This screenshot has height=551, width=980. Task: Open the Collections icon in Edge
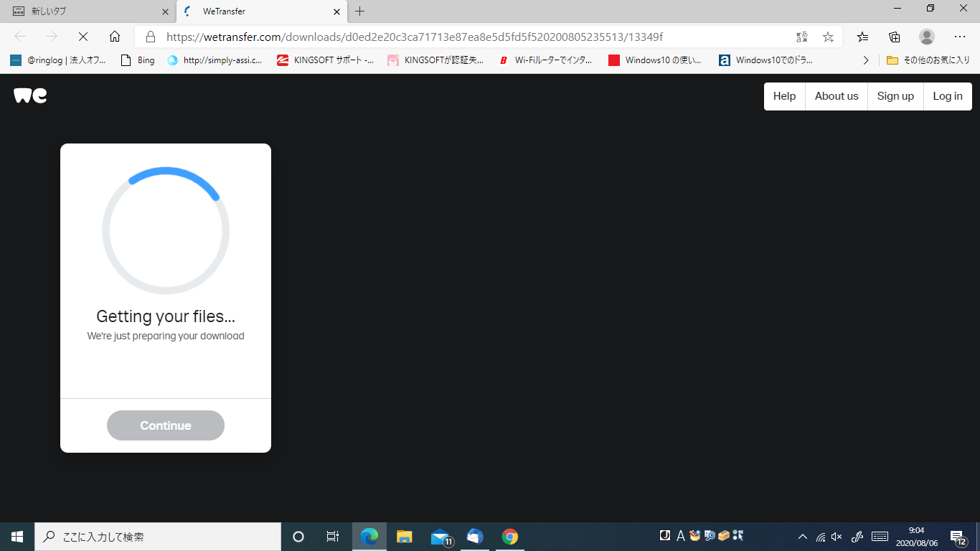[x=894, y=37]
